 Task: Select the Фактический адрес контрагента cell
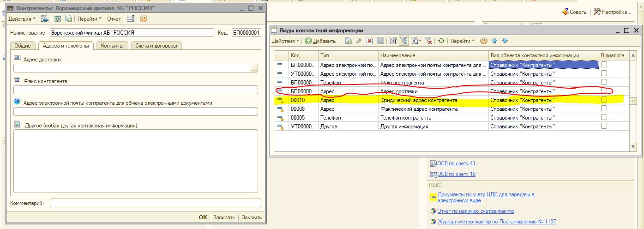(x=433, y=109)
